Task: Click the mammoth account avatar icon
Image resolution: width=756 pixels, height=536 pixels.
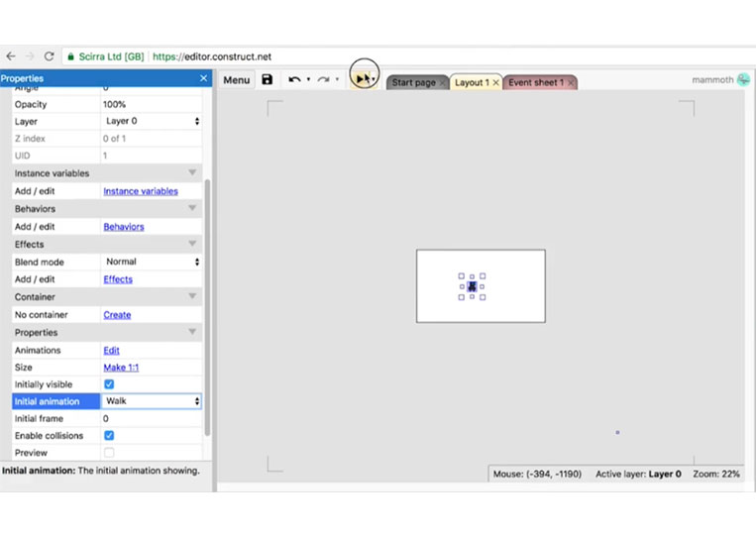Action: click(744, 79)
